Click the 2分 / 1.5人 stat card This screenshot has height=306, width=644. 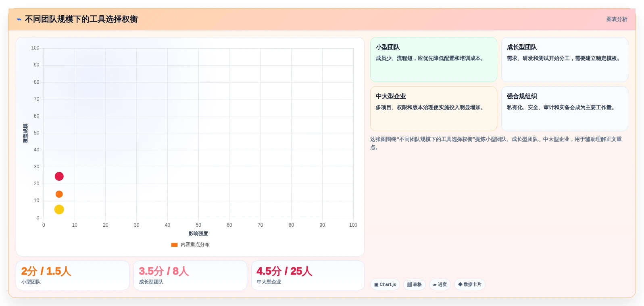click(73, 275)
